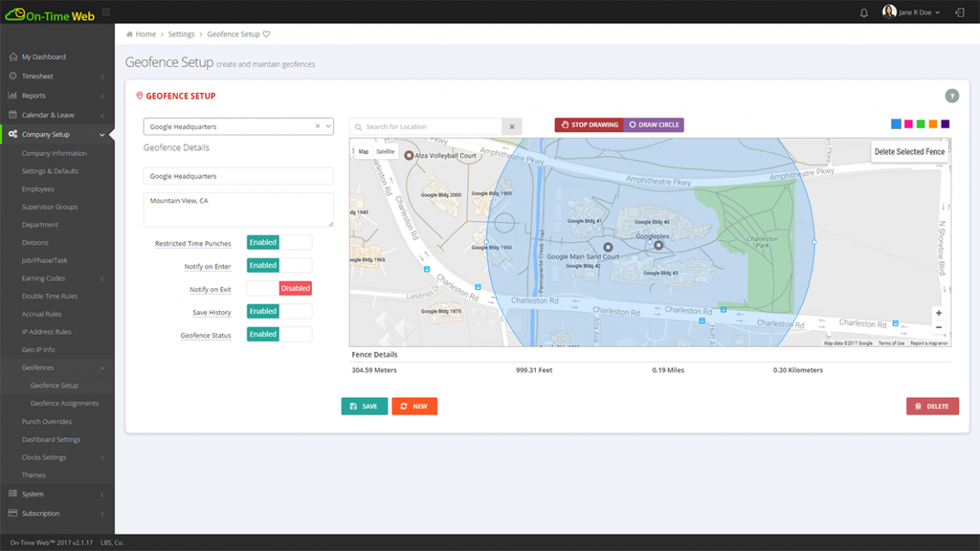Clear the selected Google Headquarters geofence
Screen dimensions: 980x551
[x=318, y=127]
